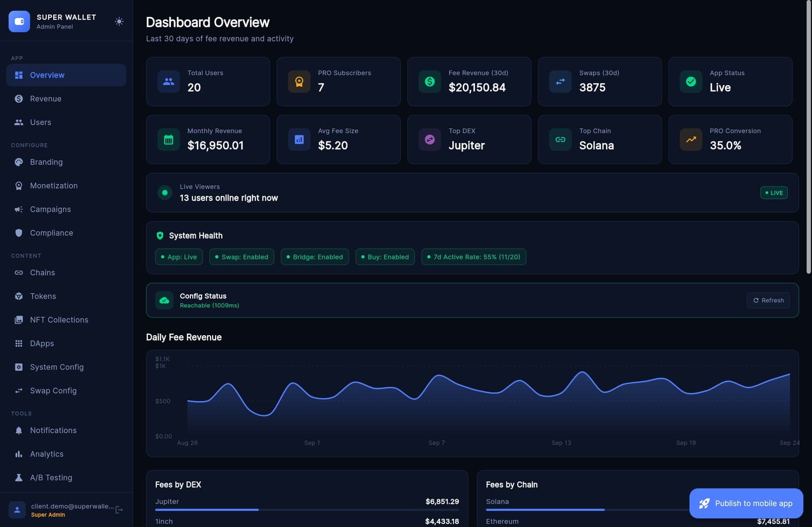Click the 35.0% PRO conversion value
This screenshot has height=527, width=812.
[725, 146]
